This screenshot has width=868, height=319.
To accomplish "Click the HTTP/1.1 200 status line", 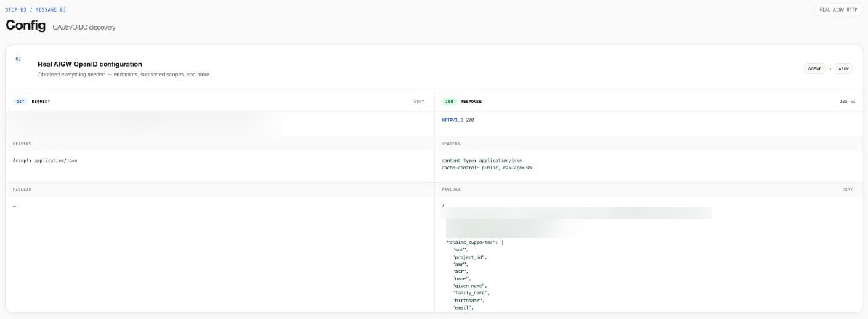I will 458,120.
